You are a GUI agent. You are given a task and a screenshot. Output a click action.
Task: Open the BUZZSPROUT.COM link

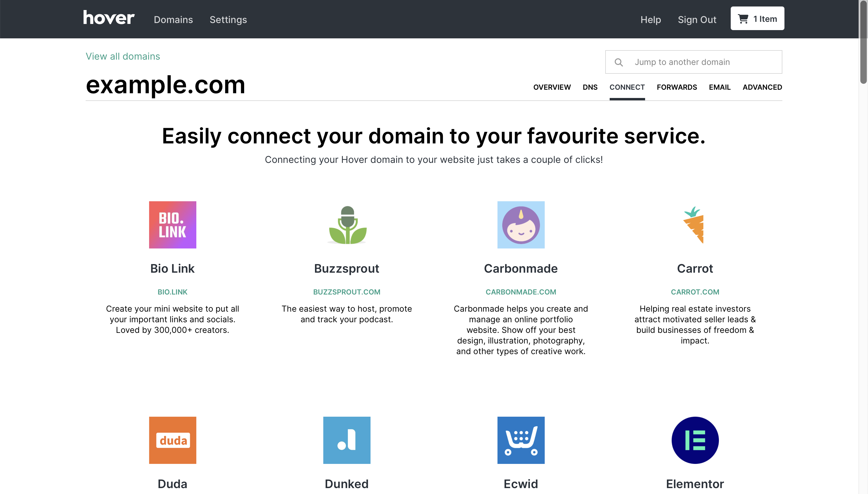coord(346,292)
